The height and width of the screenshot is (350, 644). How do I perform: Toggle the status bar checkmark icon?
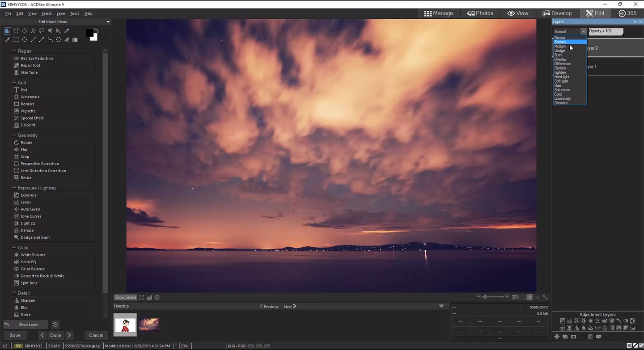pos(641,346)
